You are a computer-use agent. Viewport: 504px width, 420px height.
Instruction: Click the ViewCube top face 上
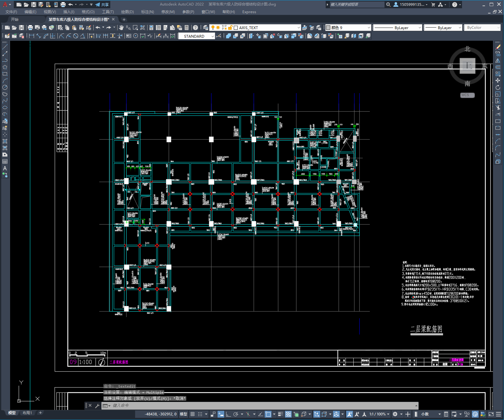point(467,66)
